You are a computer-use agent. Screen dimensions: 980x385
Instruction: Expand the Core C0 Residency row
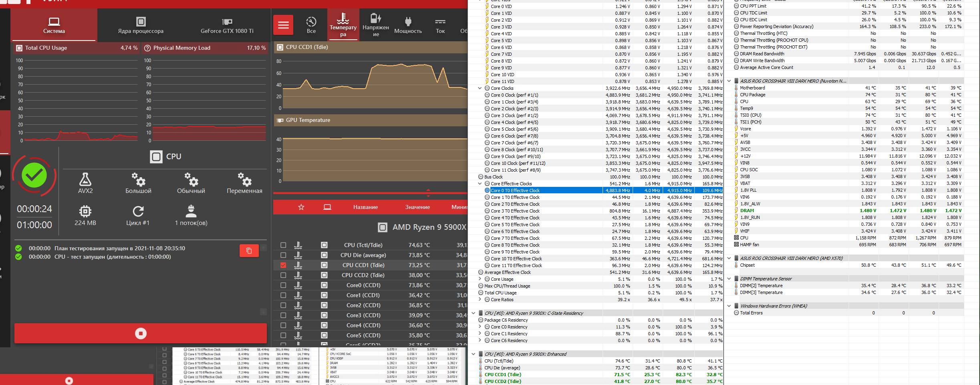(480, 327)
